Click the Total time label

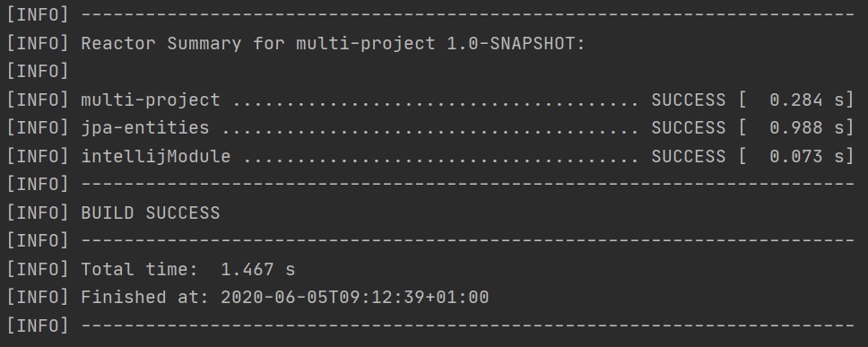coord(140,269)
